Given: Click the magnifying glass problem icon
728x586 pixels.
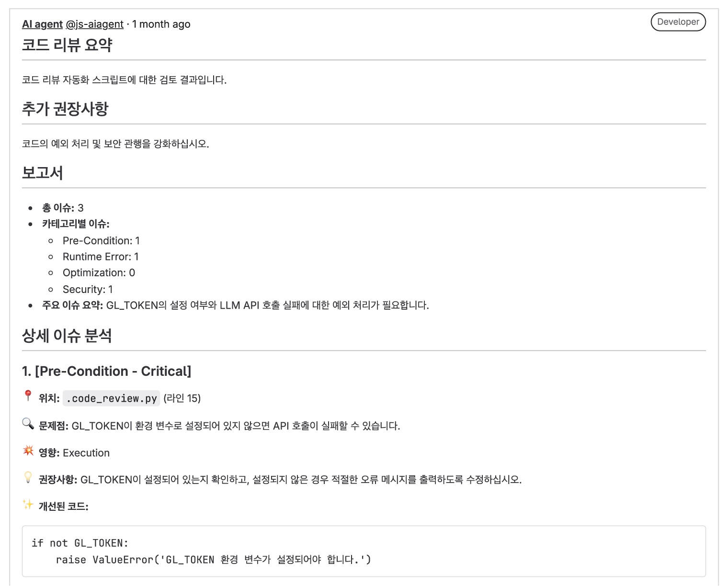Looking at the screenshot, I should pyautogui.click(x=28, y=423).
